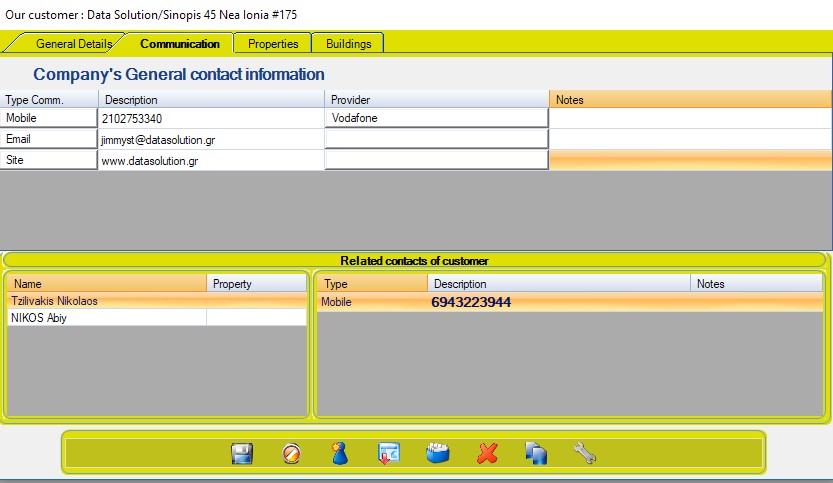Viewport: 833px width, 483px height.
Task: Click the orange circular cancel icon
Action: 291,454
